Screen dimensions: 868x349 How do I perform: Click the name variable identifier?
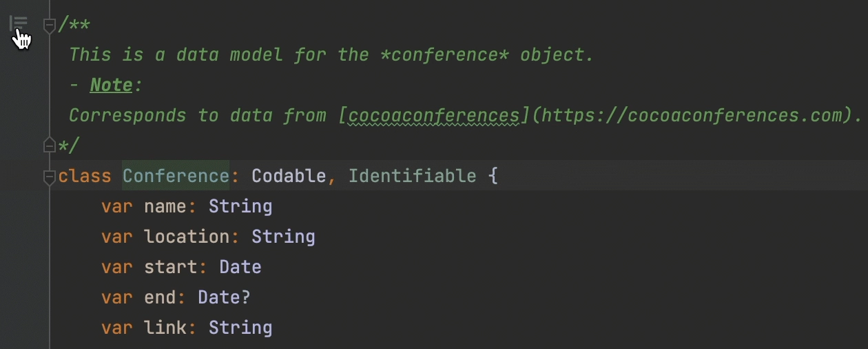(x=165, y=206)
